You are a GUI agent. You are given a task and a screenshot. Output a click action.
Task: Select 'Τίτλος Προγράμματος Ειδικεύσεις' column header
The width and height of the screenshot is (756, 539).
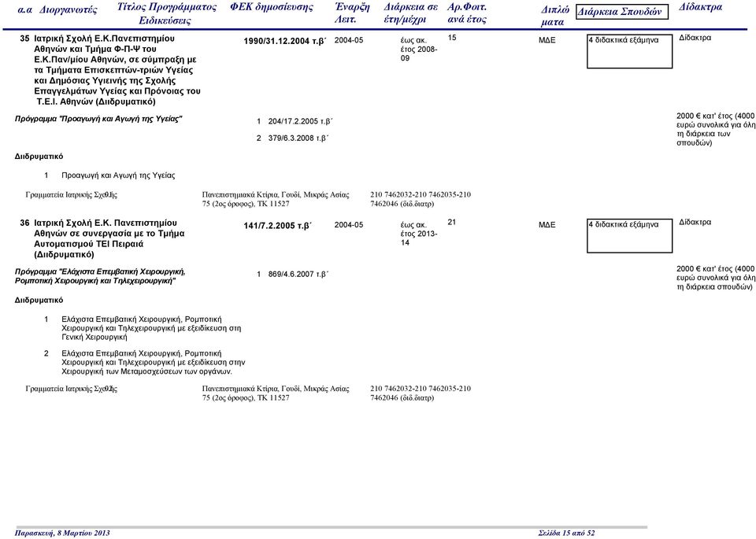166,13
